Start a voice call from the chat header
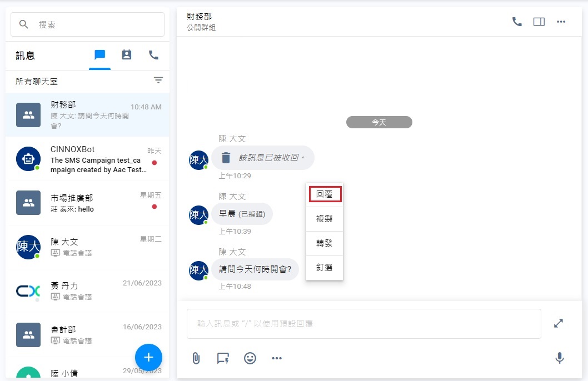The height and width of the screenshot is (381, 588). coord(516,21)
